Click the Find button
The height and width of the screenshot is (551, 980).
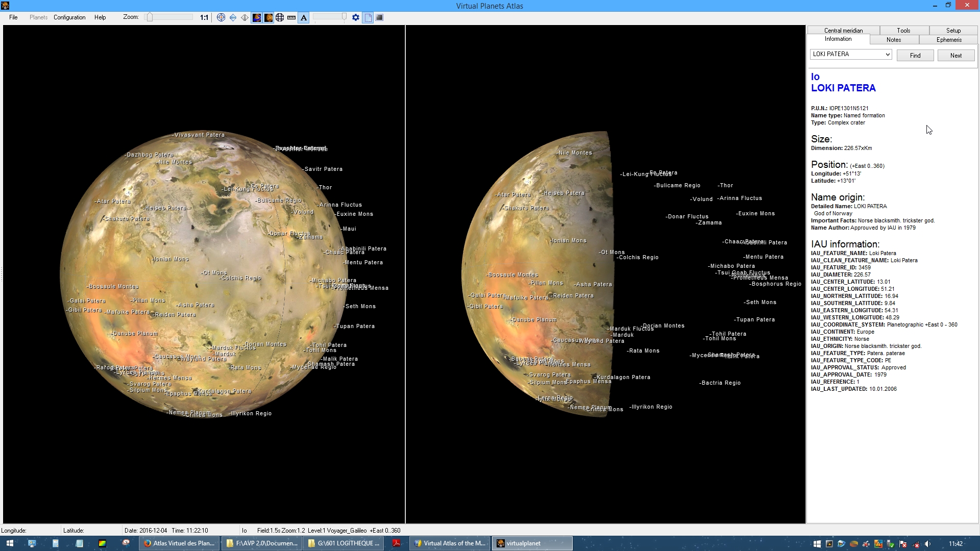point(915,55)
